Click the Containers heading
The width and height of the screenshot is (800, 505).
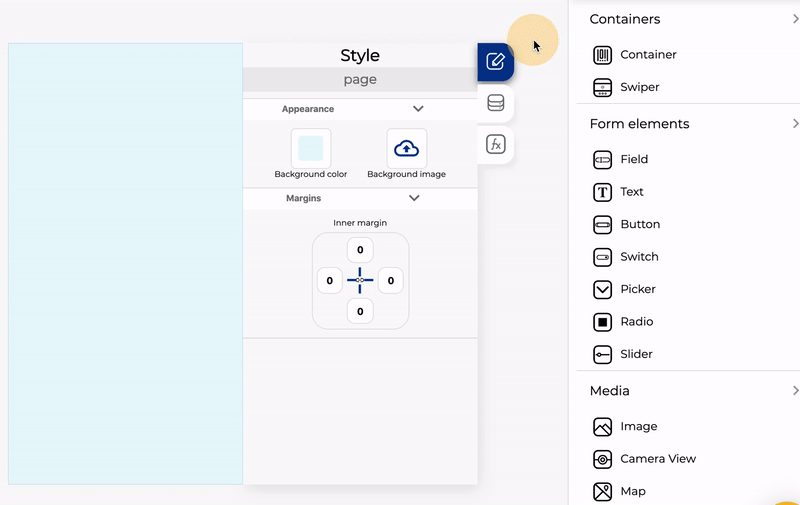(624, 19)
